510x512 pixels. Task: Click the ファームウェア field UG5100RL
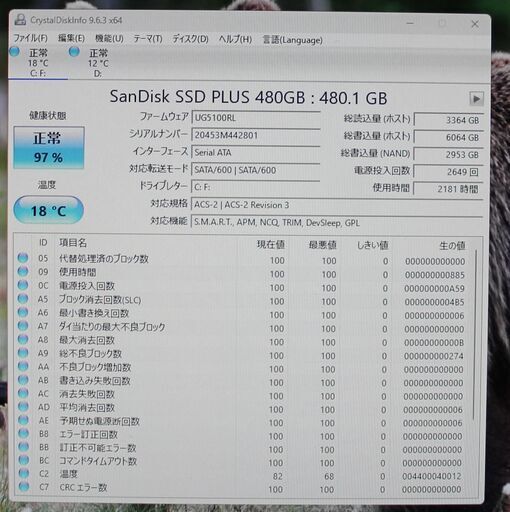256,118
